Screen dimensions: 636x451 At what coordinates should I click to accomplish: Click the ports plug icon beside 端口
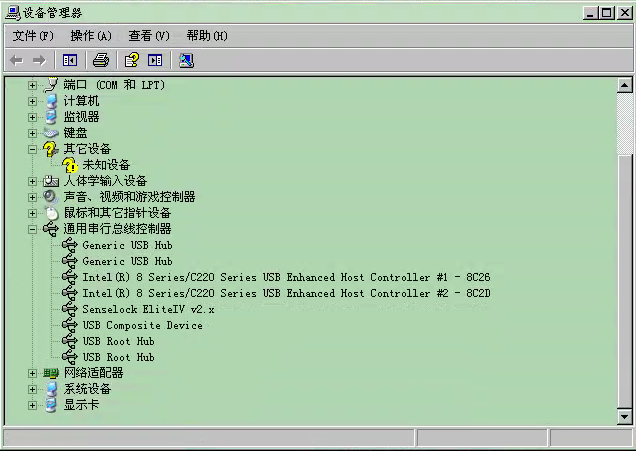coord(51,85)
